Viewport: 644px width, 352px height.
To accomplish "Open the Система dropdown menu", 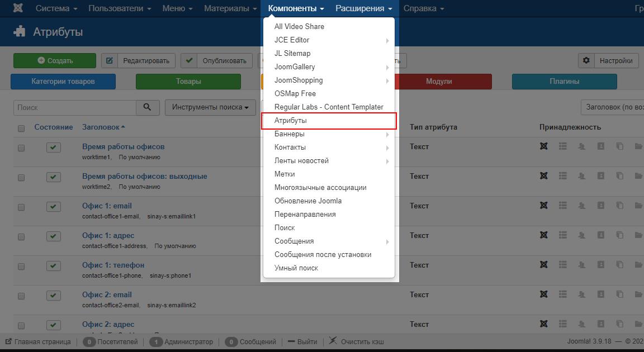I will pyautogui.click(x=56, y=8).
